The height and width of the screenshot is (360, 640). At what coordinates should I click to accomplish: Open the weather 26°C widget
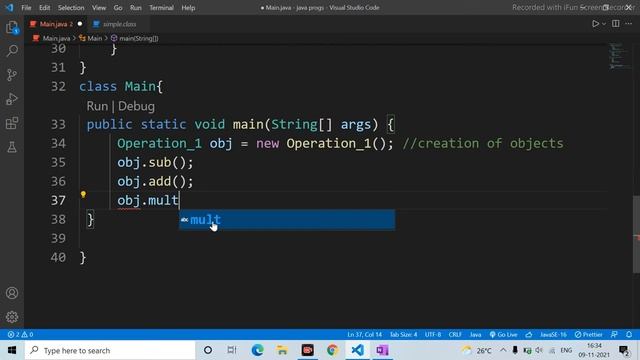pyautogui.click(x=477, y=350)
